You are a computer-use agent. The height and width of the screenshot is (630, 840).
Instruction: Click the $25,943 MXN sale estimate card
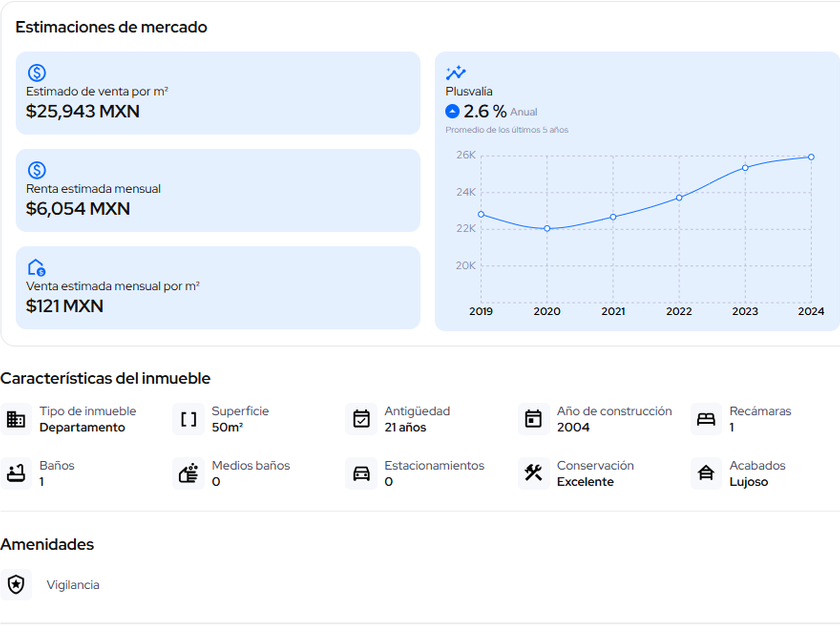pyautogui.click(x=218, y=93)
